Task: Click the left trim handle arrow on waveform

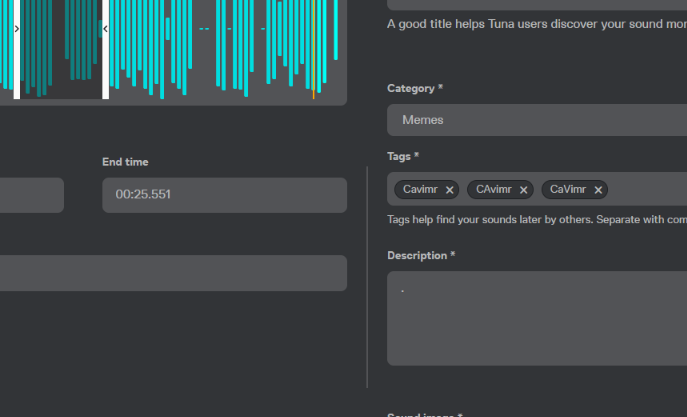Action: 17,29
